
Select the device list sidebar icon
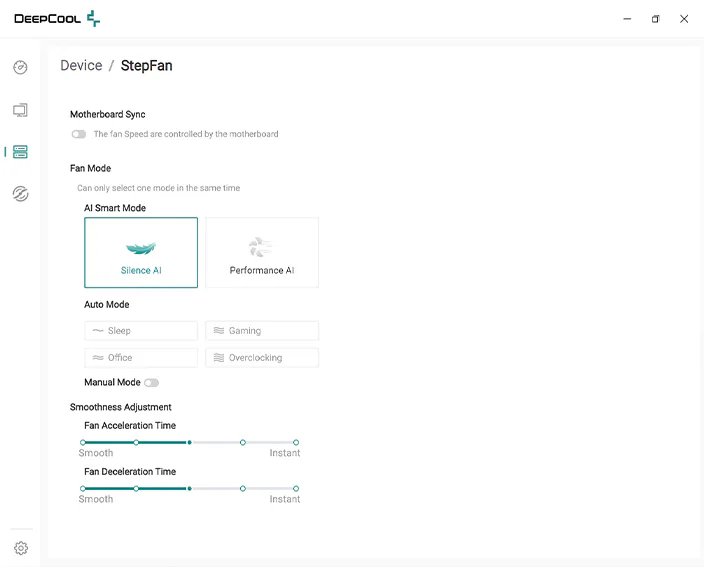click(x=20, y=152)
